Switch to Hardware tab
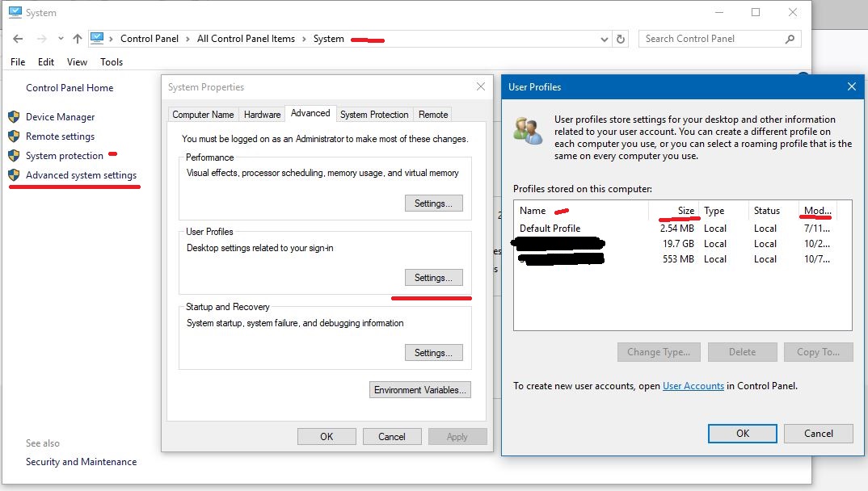Screen dimensions: 868x491 [x=263, y=115]
